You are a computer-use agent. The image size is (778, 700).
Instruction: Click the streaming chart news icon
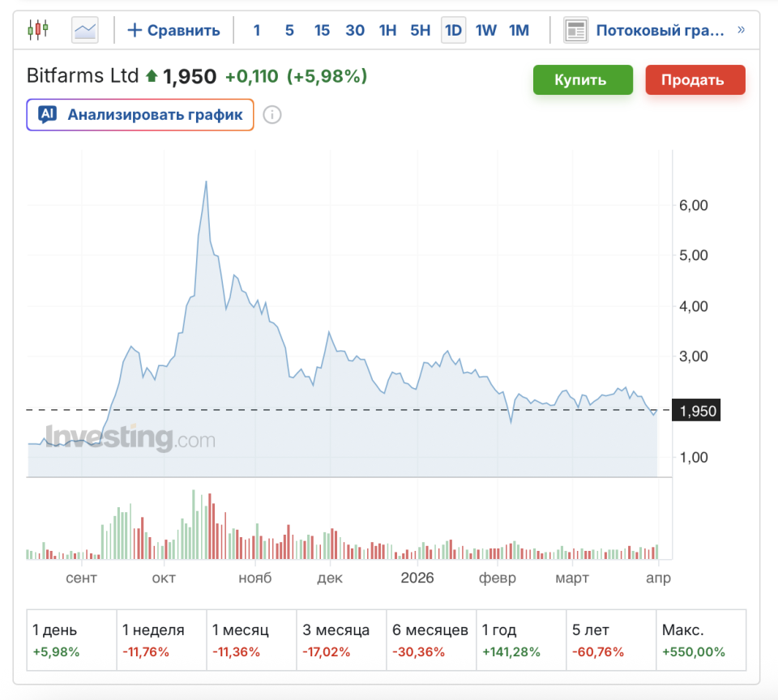[x=575, y=30]
